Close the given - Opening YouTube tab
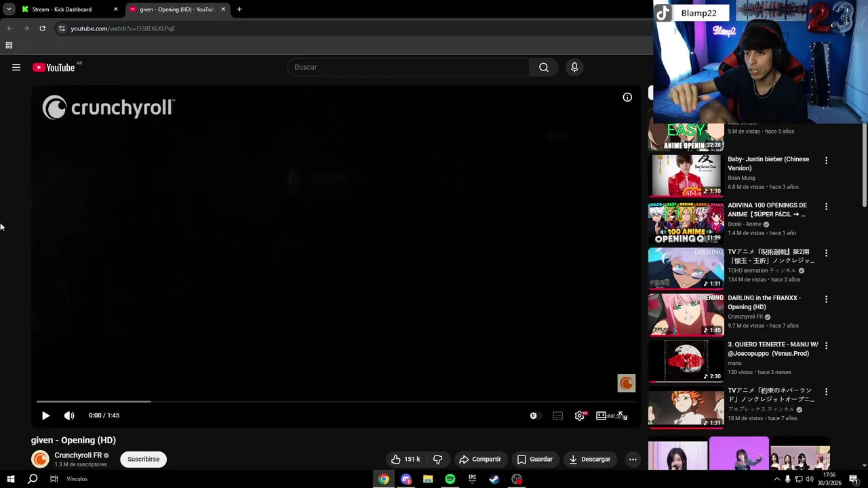The height and width of the screenshot is (488, 868). pos(223,9)
